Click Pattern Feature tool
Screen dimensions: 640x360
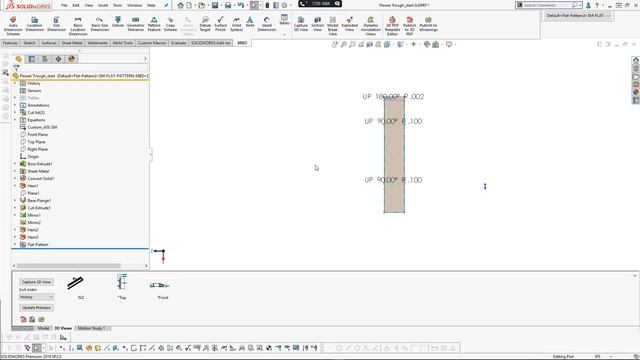tap(154, 24)
